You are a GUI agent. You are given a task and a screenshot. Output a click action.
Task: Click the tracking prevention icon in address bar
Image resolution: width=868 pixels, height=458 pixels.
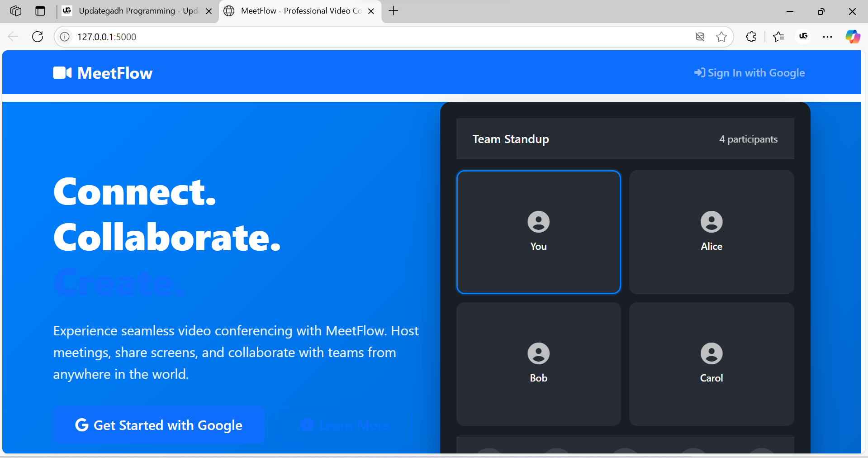[700, 37]
